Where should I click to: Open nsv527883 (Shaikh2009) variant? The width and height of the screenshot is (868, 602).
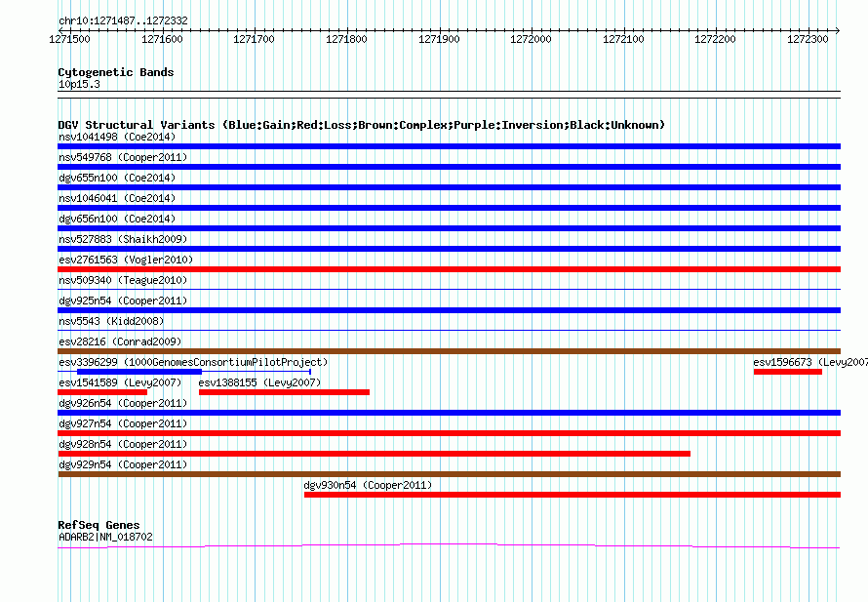(x=123, y=239)
